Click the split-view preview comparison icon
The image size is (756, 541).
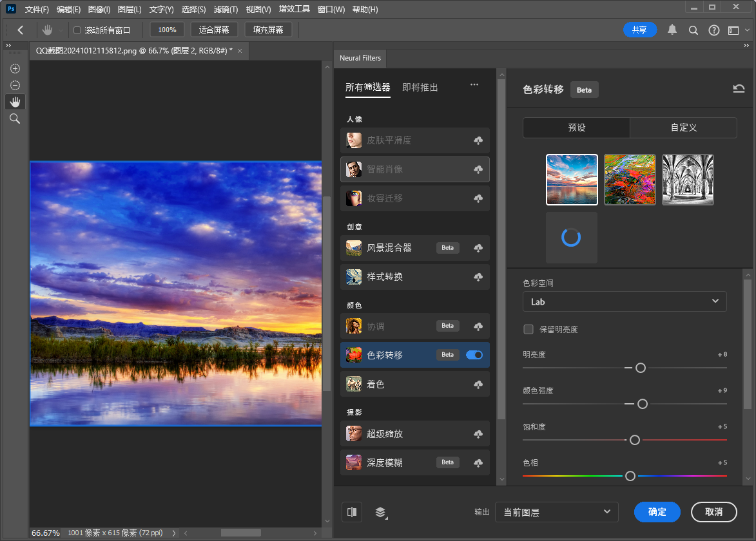351,512
